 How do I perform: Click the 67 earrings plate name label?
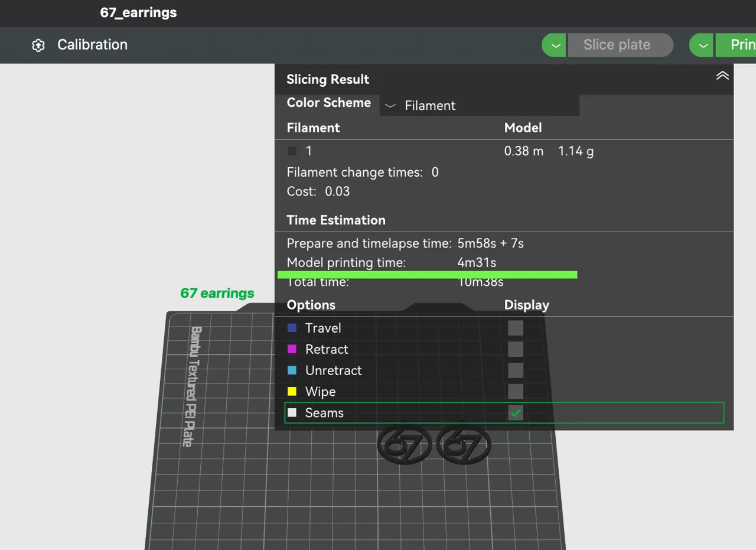[217, 293]
